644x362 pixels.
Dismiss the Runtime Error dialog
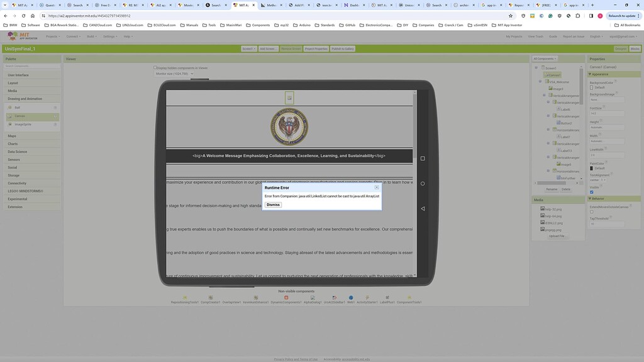coord(273,204)
